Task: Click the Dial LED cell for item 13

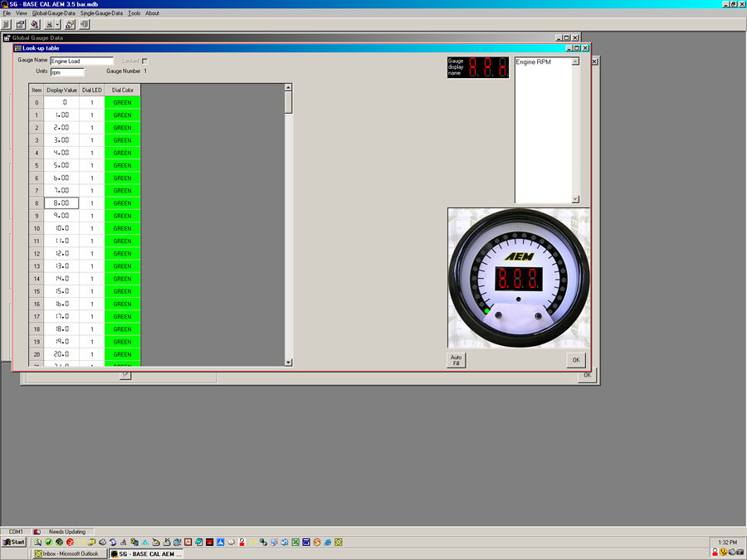Action: pos(92,266)
